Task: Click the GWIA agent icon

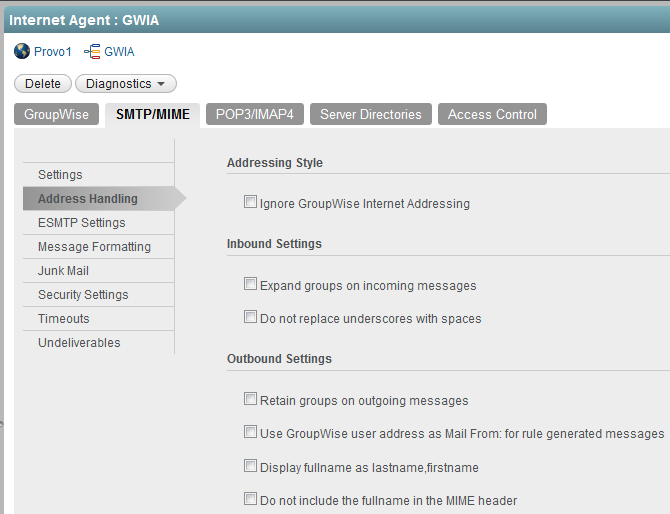Action: tap(92, 51)
